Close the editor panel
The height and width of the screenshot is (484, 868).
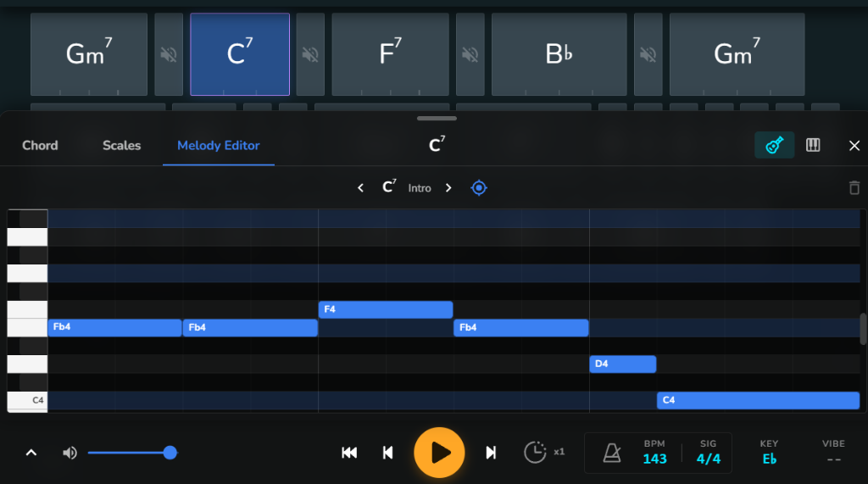click(x=854, y=146)
